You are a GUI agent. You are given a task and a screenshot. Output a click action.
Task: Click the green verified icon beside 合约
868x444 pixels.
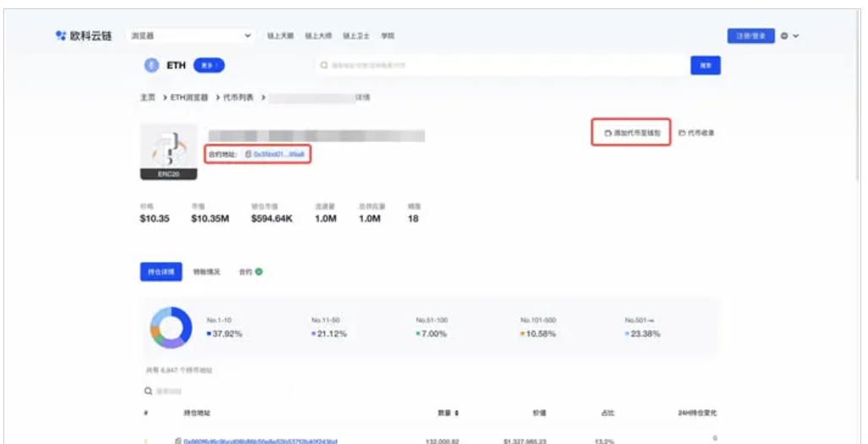(259, 272)
